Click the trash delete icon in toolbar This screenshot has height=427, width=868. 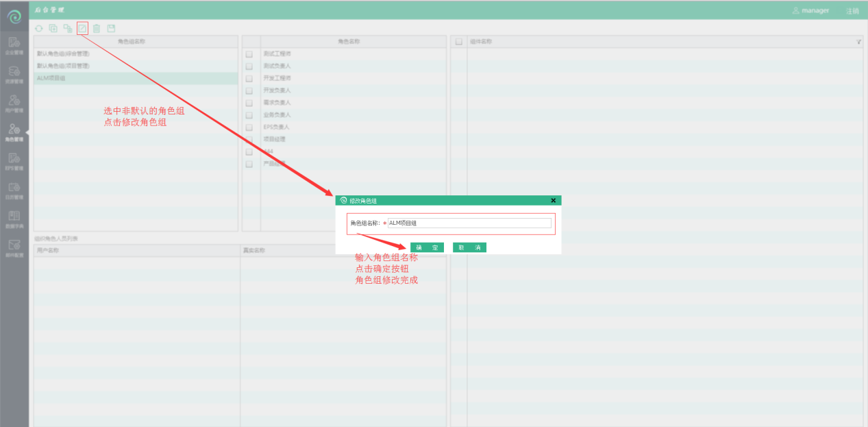pos(97,28)
